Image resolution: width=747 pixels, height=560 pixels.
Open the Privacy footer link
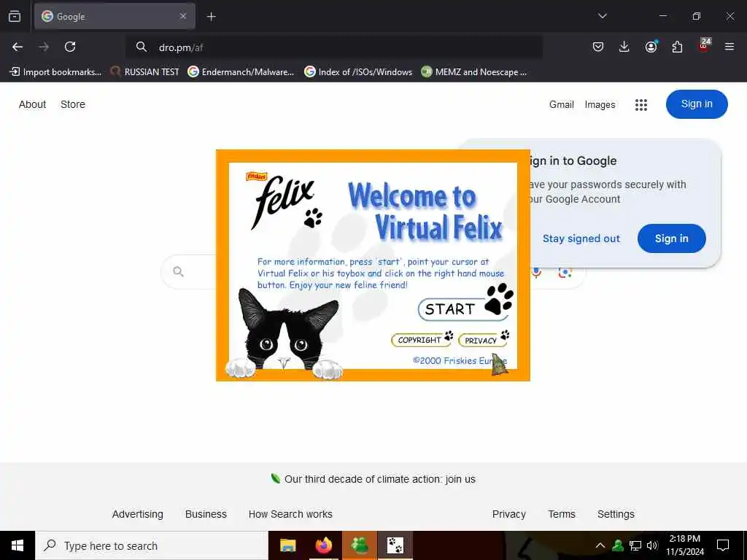(508, 514)
